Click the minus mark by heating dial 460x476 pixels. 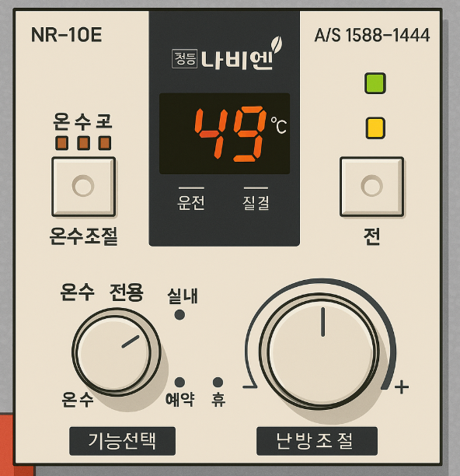click(x=250, y=387)
